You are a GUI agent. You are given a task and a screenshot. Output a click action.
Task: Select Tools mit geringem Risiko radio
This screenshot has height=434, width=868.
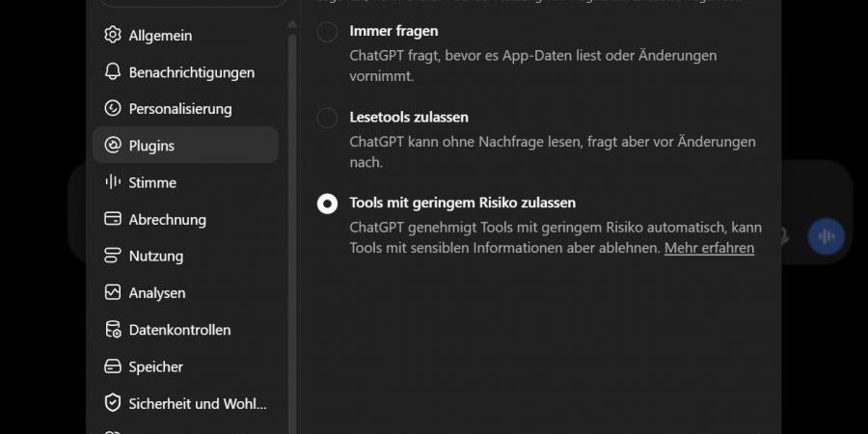pyautogui.click(x=327, y=203)
